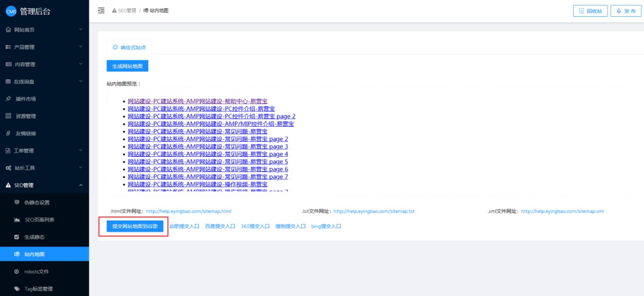Screen dimensions: 644x296
Task: Click the 工单管理 document icon
Action: pos(8,150)
